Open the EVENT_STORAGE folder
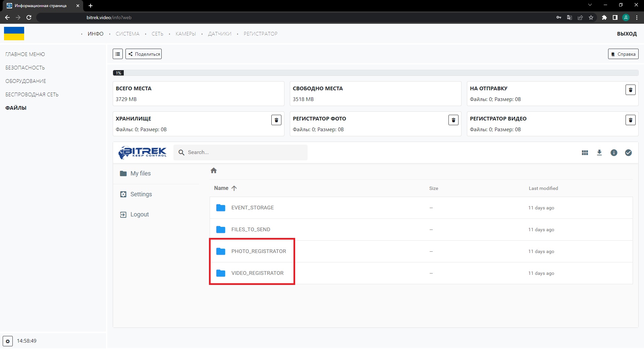The height and width of the screenshot is (349, 644). (252, 208)
